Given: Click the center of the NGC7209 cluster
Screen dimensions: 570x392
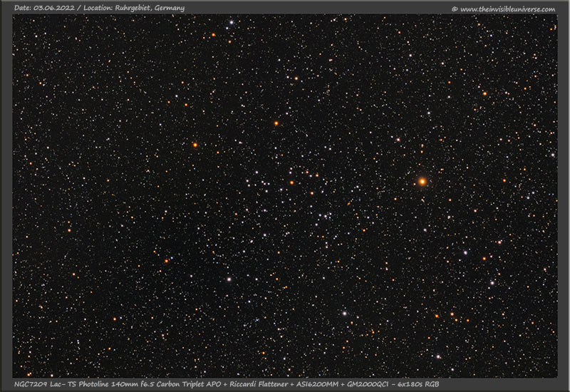Looking at the screenshot, I should pos(306,196).
